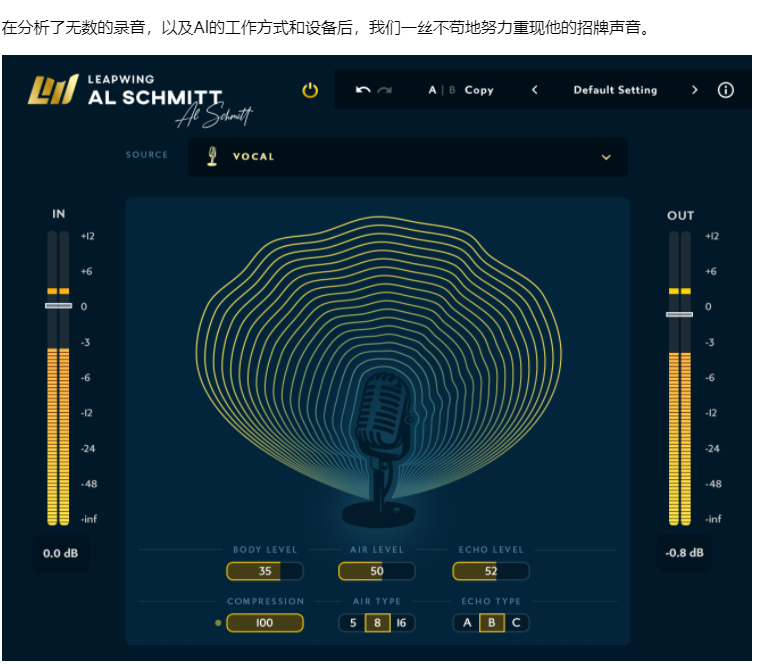Click the OUT gain fader handle
The image size is (757, 665).
tap(679, 314)
